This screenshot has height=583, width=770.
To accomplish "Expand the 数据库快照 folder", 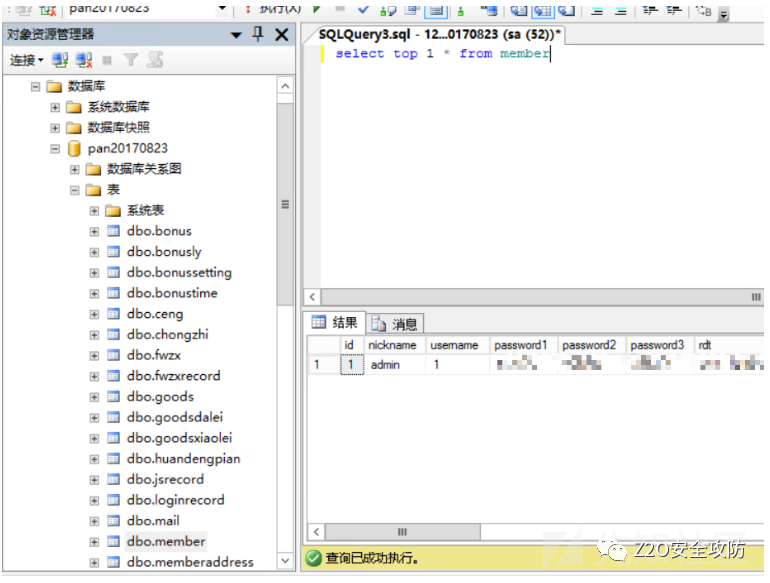I will tap(55, 128).
